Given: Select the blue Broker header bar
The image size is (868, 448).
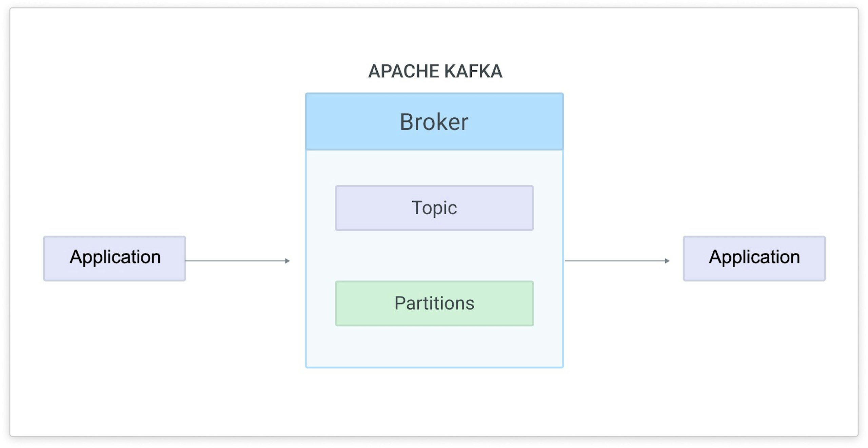Looking at the screenshot, I should tap(434, 121).
